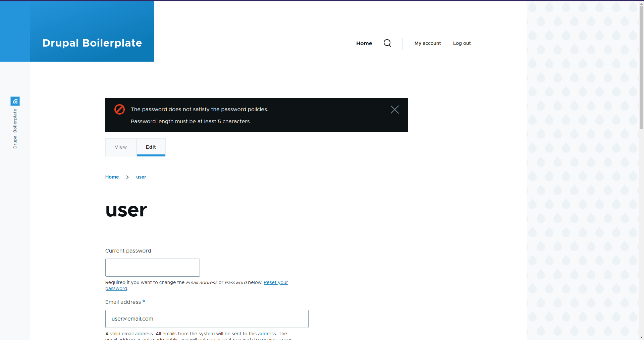Select the Email address field containing user@email.com
Image resolution: width=644 pixels, height=340 pixels.
pos(207,319)
